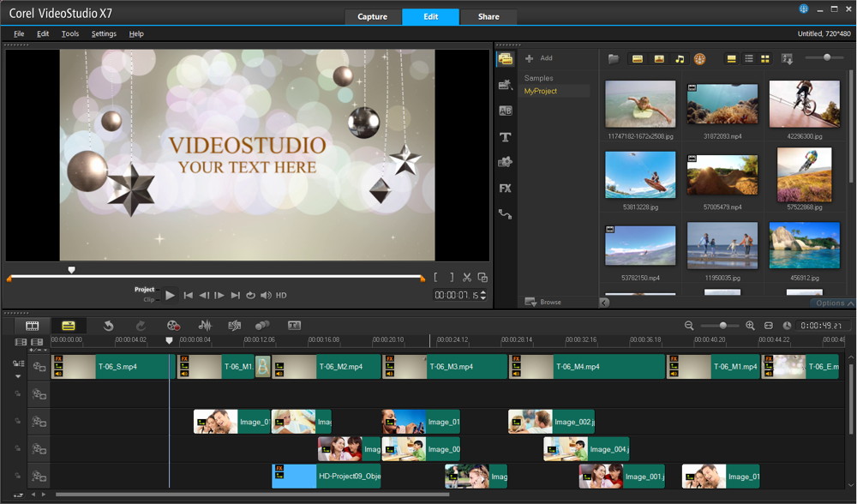The image size is (857, 504).
Task: Open the Settings menu
Action: 104,34
